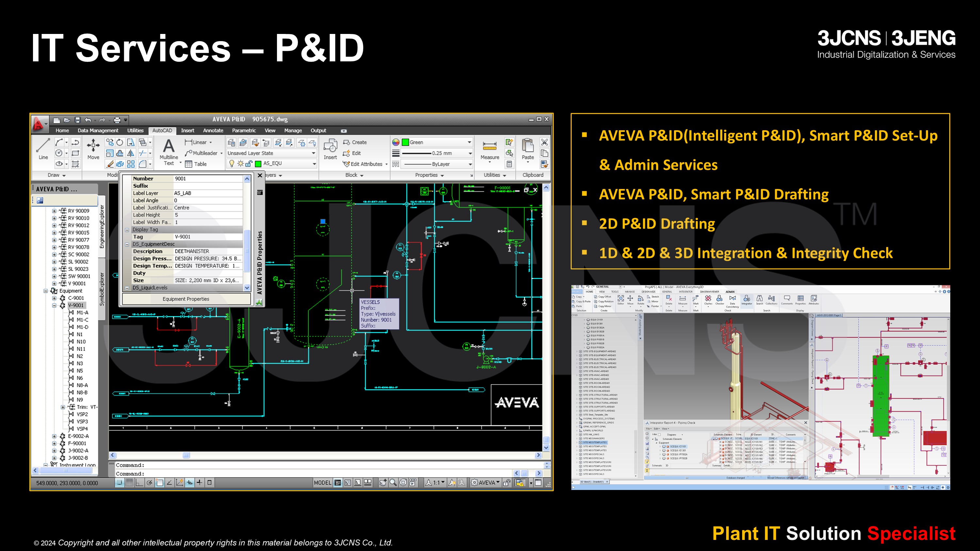
Task: Toggle the layer lock padlock for AS_EQU
Action: 249,164
